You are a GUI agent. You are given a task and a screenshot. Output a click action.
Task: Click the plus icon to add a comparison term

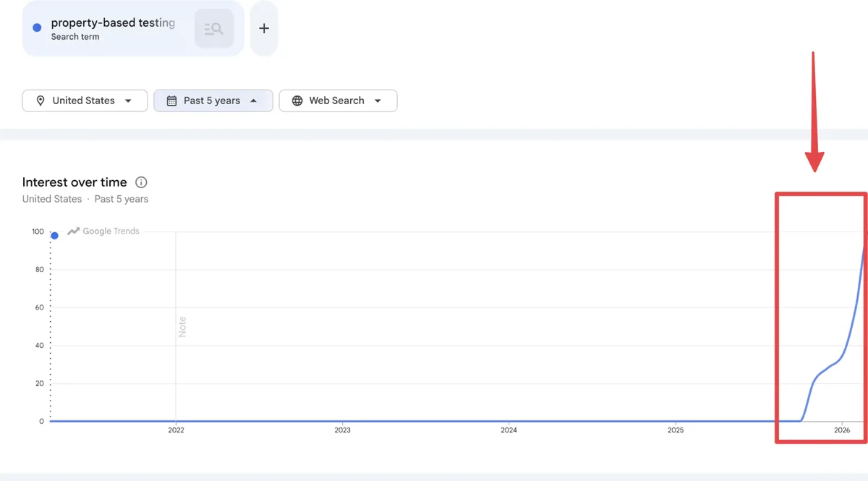click(263, 28)
